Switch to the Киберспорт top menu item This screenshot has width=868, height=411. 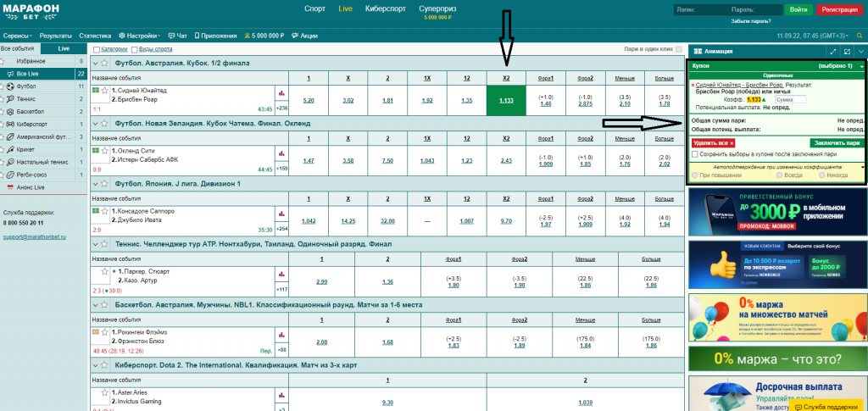click(x=376, y=9)
